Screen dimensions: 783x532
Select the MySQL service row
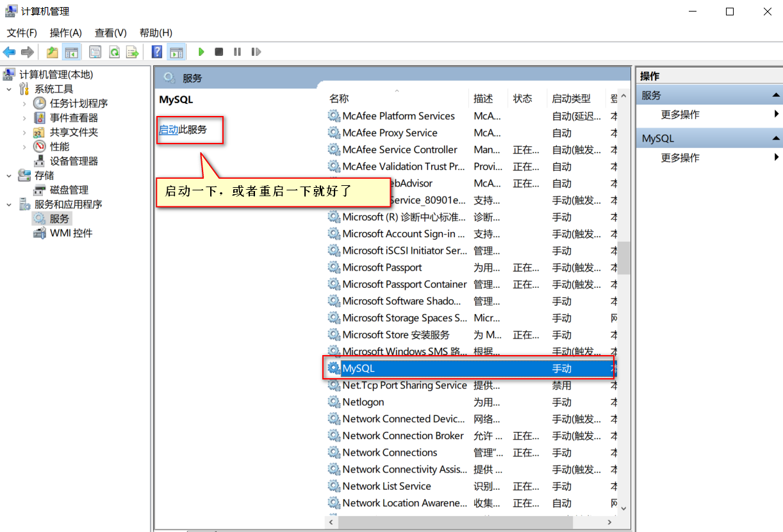point(472,369)
